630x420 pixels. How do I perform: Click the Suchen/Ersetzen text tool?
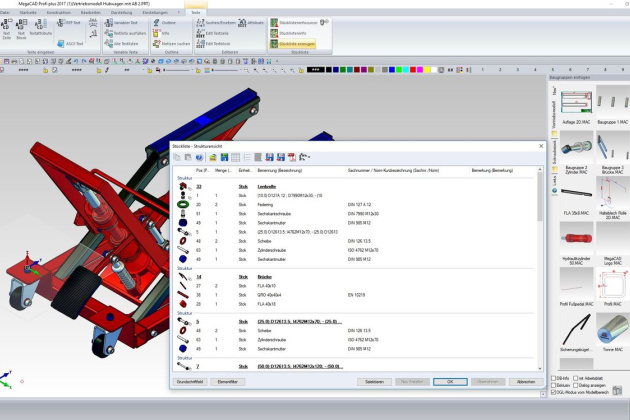[217, 21]
